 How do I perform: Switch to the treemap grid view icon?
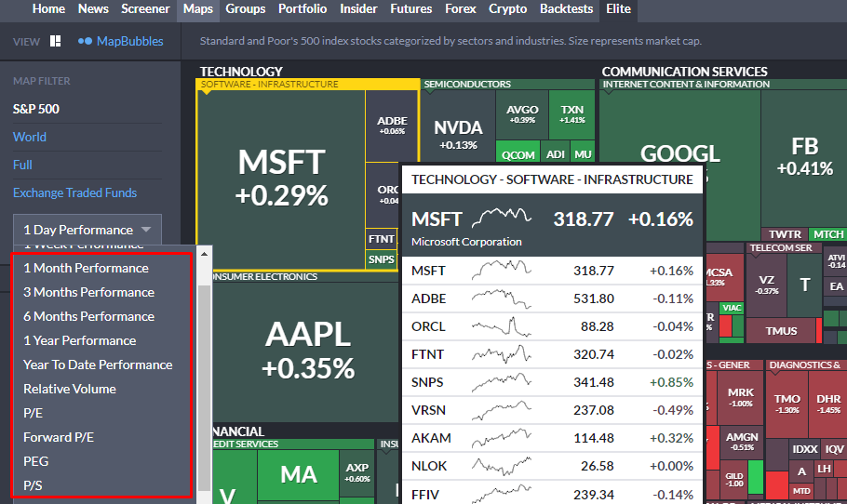click(x=56, y=41)
